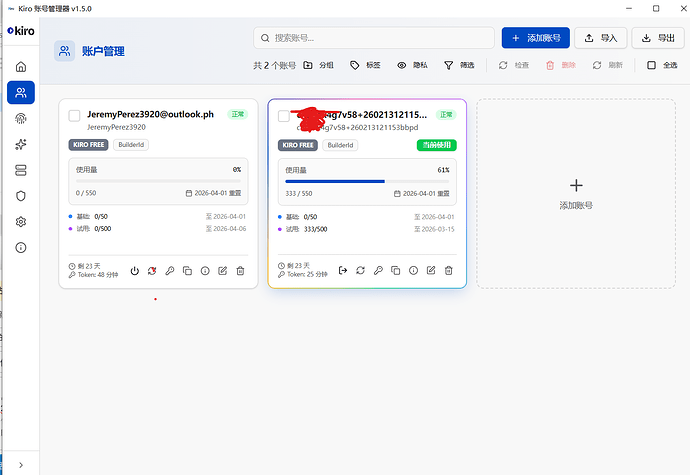The height and width of the screenshot is (475, 690).
Task: Click the 导出 export button
Action: tap(658, 38)
